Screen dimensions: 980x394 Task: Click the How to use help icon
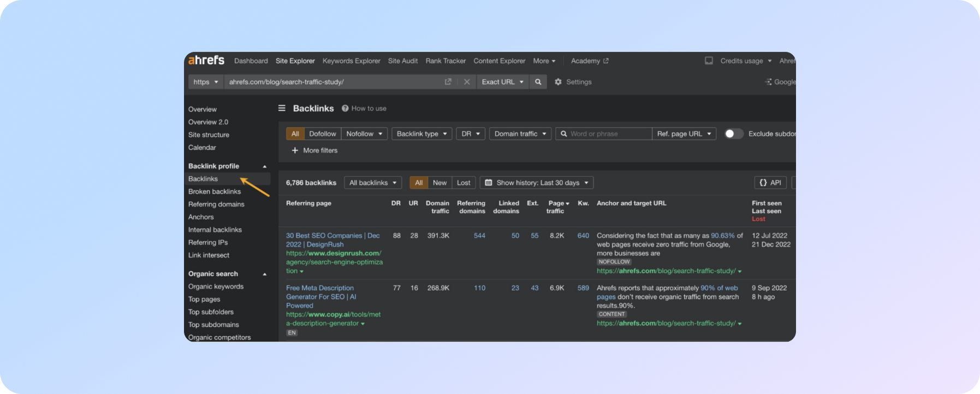345,108
